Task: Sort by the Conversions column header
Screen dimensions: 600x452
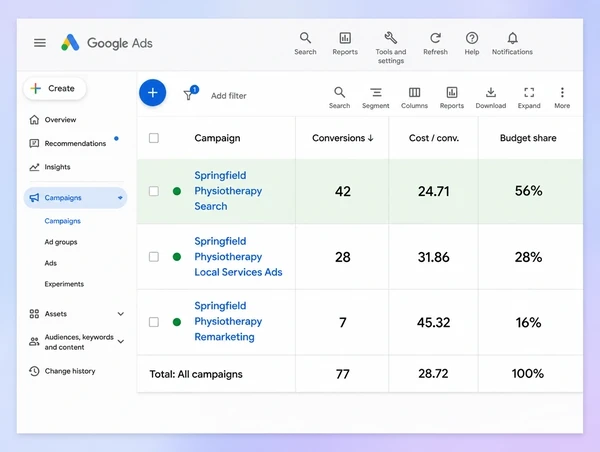Action: pos(342,138)
